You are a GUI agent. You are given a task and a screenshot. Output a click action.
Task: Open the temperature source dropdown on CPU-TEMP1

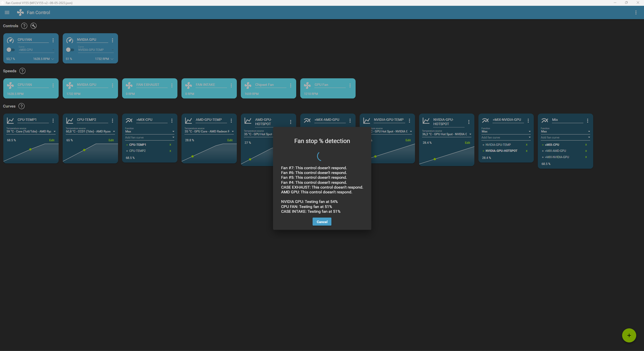(x=54, y=131)
